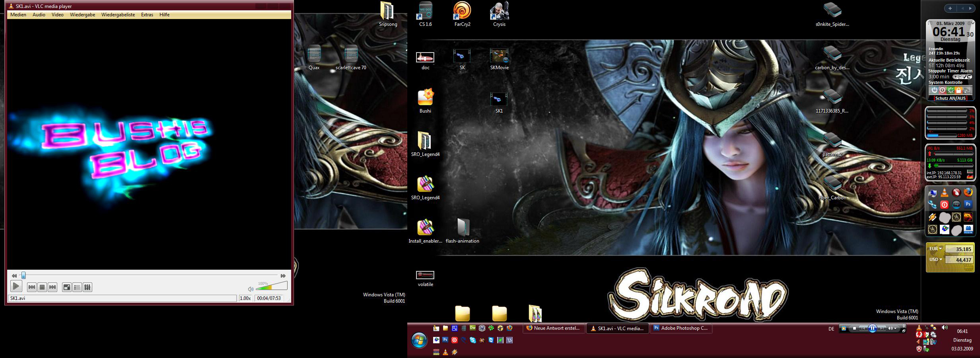Switch to Adobe Photoshop taskbar button
The height and width of the screenshot is (358, 980).
(x=681, y=328)
